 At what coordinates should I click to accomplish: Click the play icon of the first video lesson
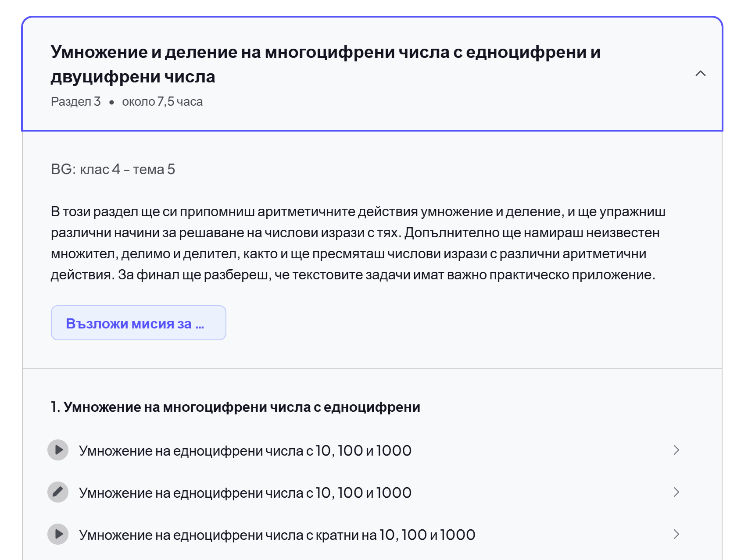[58, 450]
